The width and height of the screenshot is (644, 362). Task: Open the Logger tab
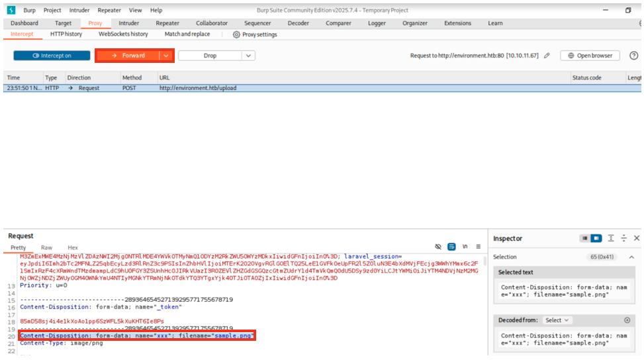pos(377,23)
